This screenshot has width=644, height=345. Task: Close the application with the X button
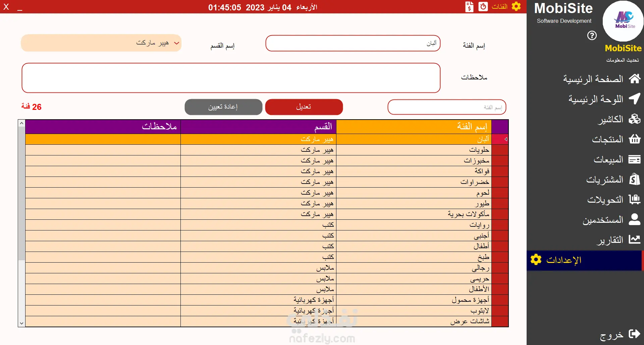pos(6,6)
